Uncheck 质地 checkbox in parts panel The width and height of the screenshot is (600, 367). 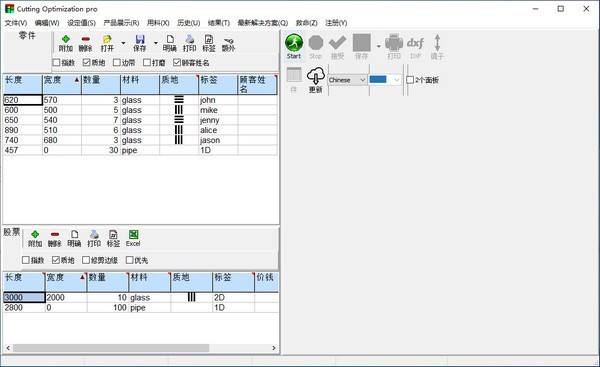[86, 62]
